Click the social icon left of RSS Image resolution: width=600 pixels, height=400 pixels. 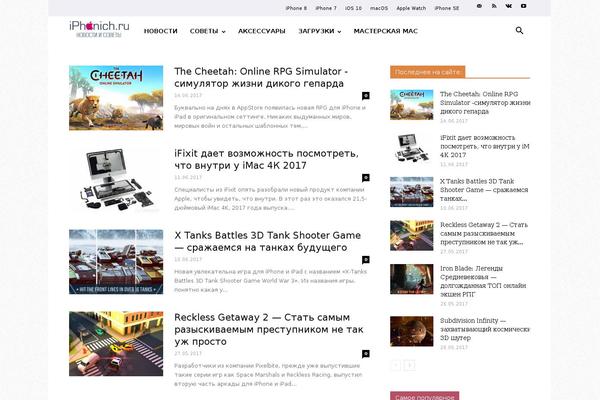click(x=479, y=6)
